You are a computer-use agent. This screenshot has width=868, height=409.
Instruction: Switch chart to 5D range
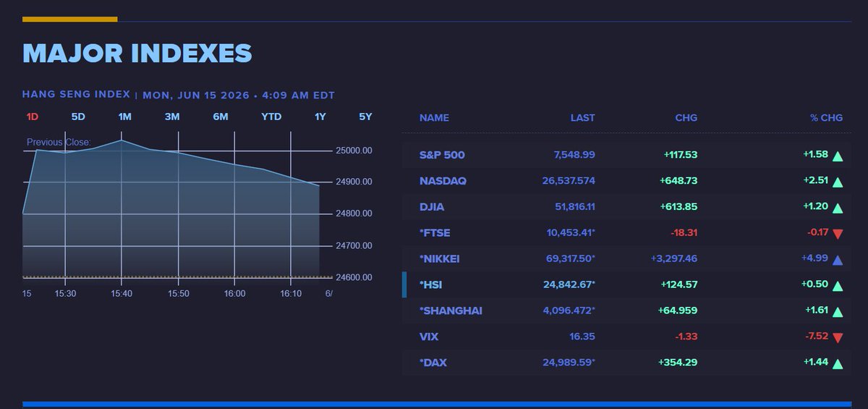pyautogui.click(x=78, y=117)
